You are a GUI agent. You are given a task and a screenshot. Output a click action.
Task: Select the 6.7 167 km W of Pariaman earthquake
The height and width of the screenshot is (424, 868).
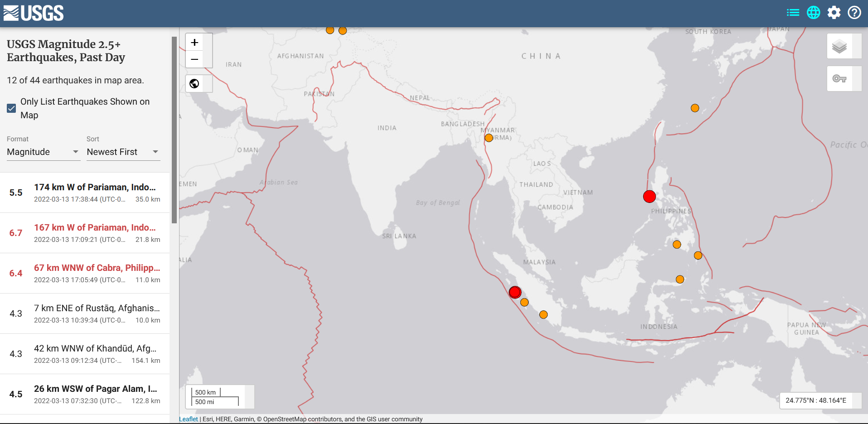pyautogui.click(x=85, y=233)
